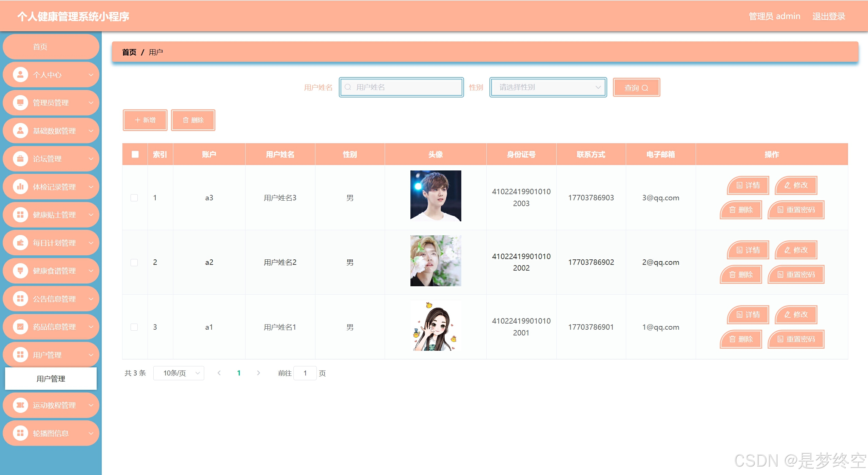Expand 论坛管理 menu chevron
Viewport: 868px width, 475px height.
click(91, 159)
